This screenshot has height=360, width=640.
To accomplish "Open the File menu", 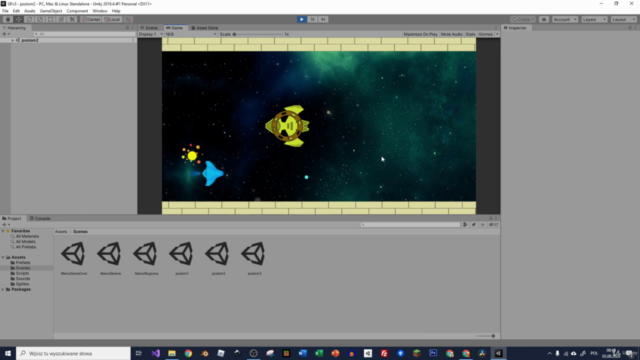I will tap(5, 11).
